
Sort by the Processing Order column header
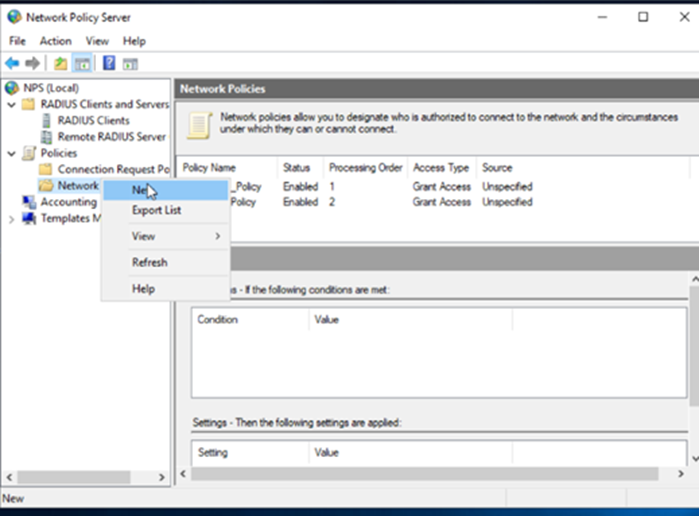coord(366,168)
